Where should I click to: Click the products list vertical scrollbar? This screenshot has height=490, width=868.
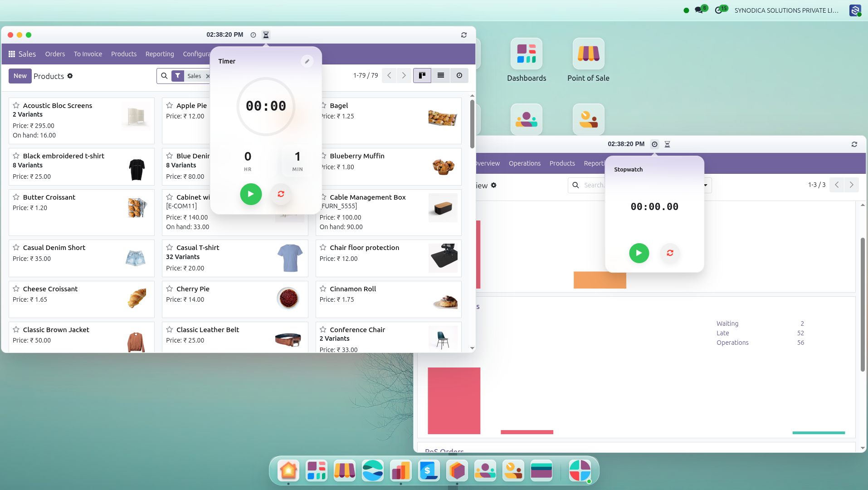[x=472, y=124]
